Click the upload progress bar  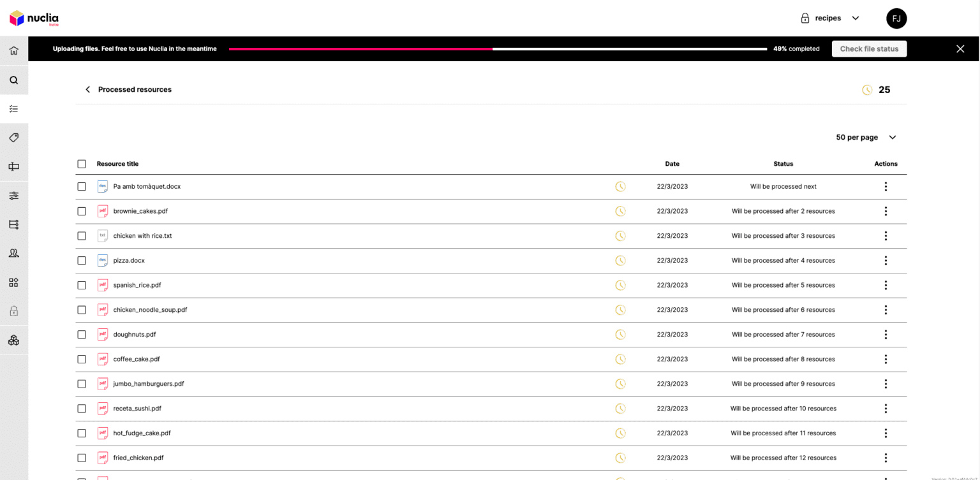coord(498,48)
